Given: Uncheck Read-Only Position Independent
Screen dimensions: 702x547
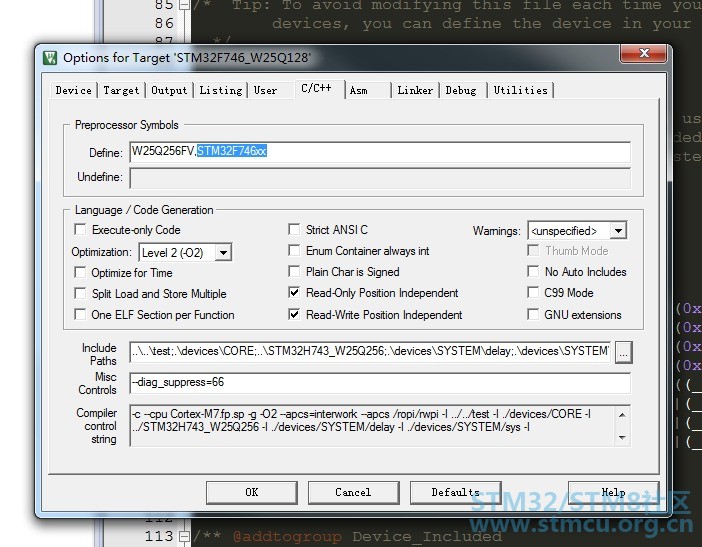Looking at the screenshot, I should pos(294,293).
